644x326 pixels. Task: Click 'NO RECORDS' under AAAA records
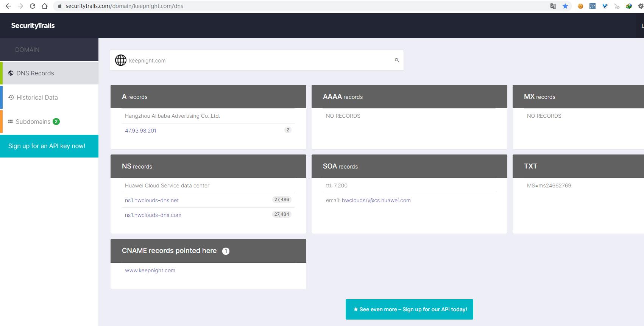343,116
